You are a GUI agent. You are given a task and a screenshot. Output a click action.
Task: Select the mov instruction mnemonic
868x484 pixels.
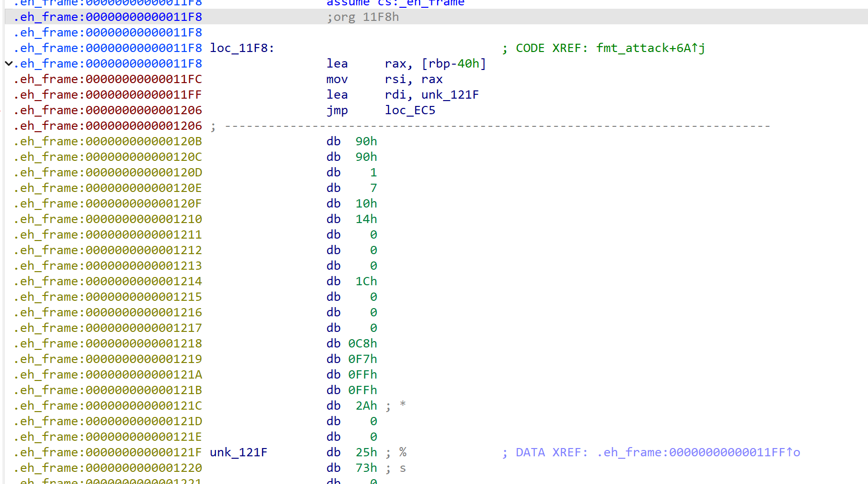337,79
